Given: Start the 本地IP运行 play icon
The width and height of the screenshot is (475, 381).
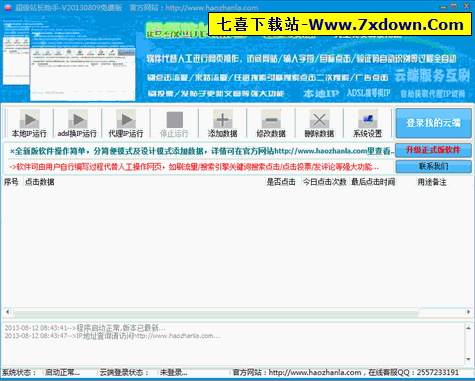Looking at the screenshot, I should [30, 119].
